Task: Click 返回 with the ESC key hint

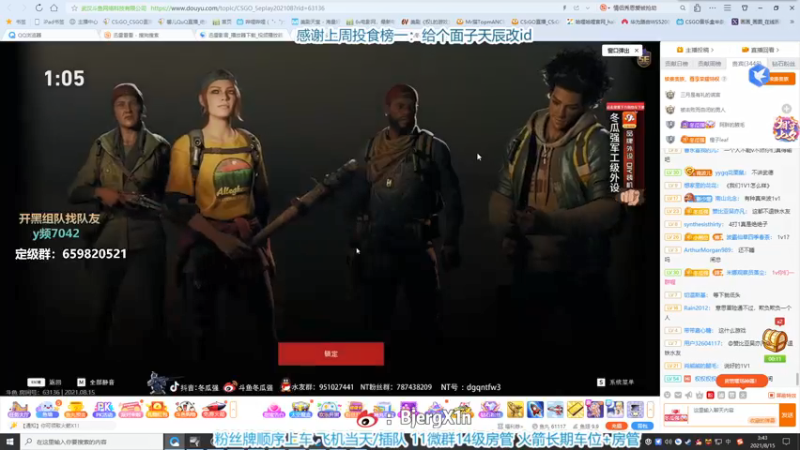Action: [44, 382]
